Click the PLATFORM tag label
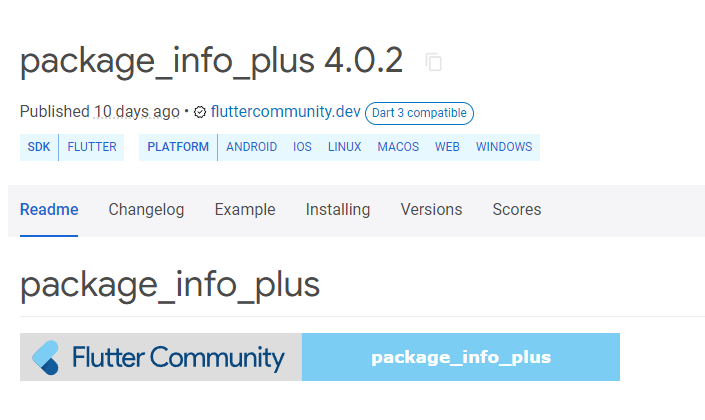 (x=178, y=147)
